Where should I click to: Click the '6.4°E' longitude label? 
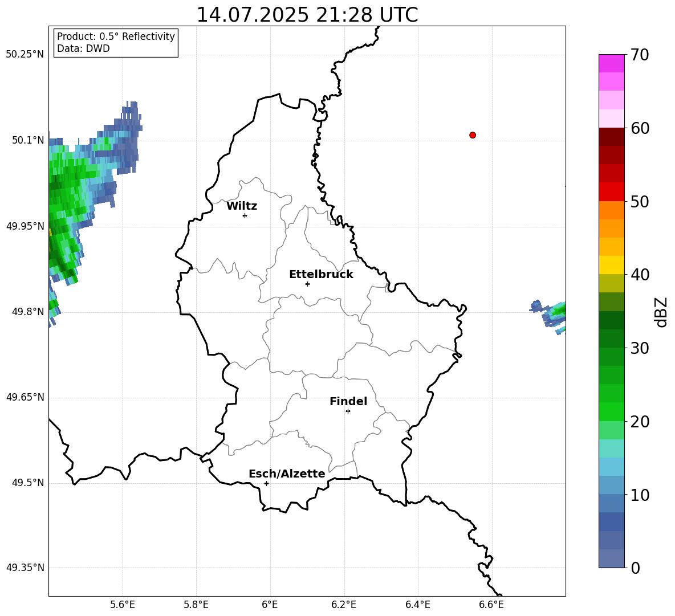point(417,605)
